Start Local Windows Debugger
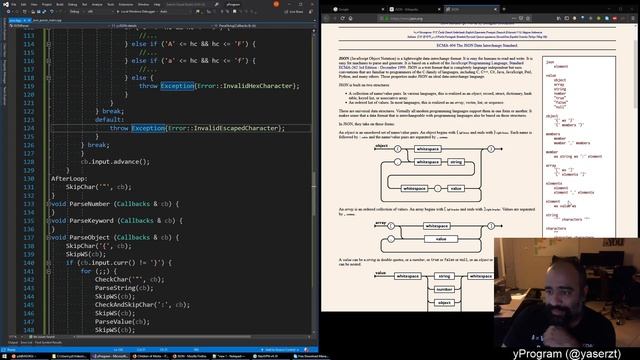The width and height of the screenshot is (640, 360). click(136, 11)
